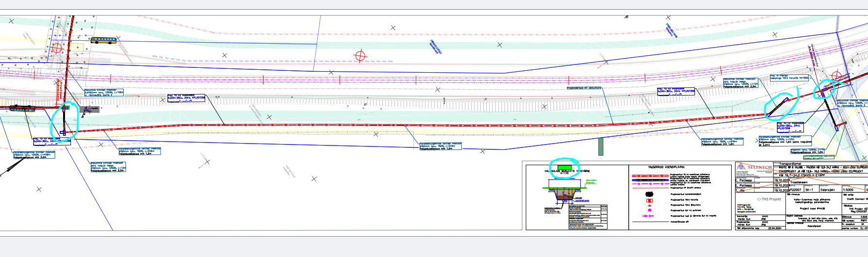Click the yellow bus symbol on the road
The image size is (868, 257).
[103, 40]
